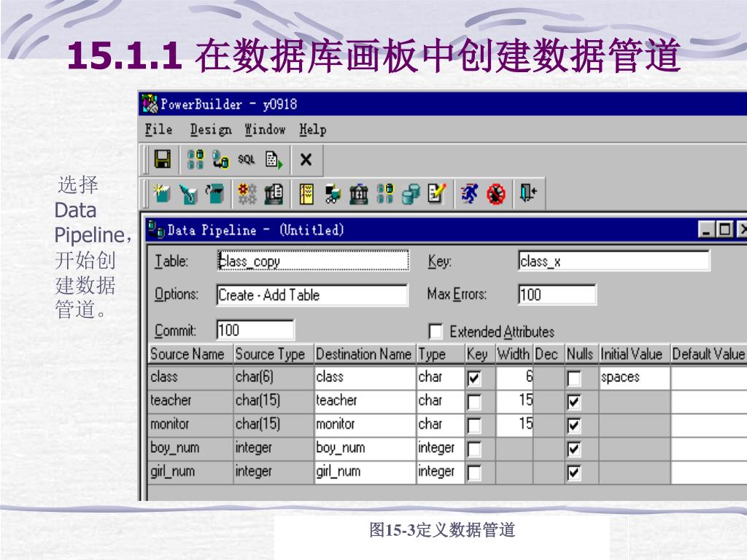Click the destination database connection icon
This screenshot has width=747, height=560.
(220, 159)
